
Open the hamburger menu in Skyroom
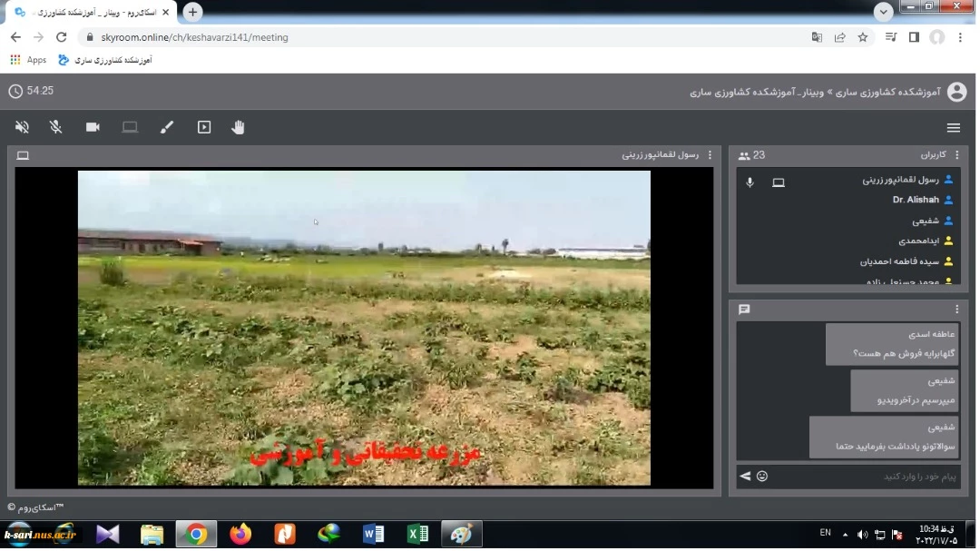pos(953,128)
